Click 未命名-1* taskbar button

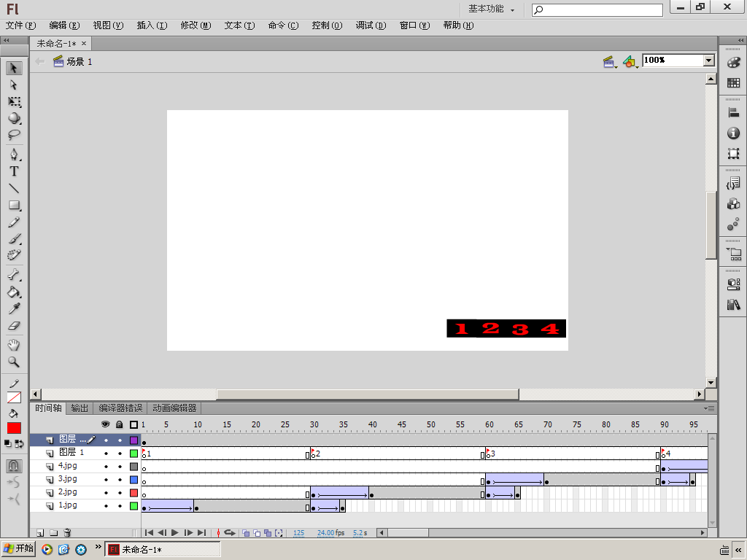point(163,550)
